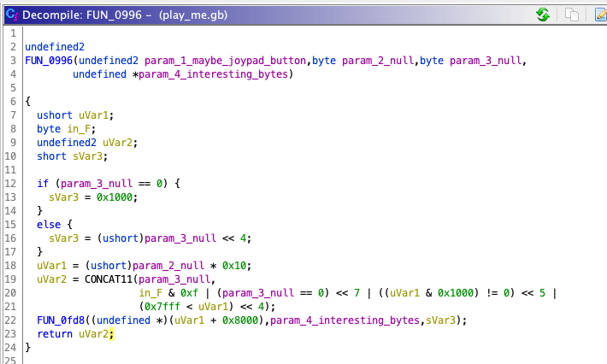Select constant 0xf on line 20
Image resolution: width=607 pixels, height=364 pixels.
pyautogui.click(x=189, y=293)
